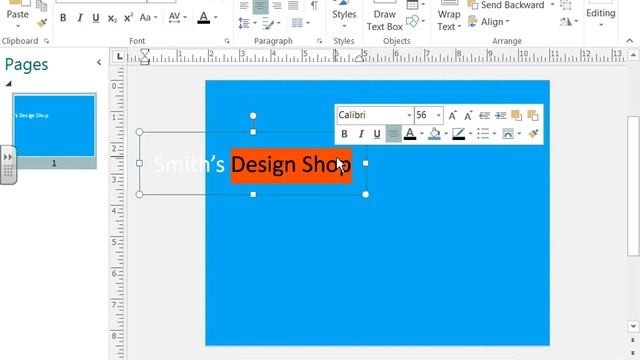The image size is (640, 360).
Task: Toggle Bold in the mini toolbar
Action: pyautogui.click(x=344, y=134)
